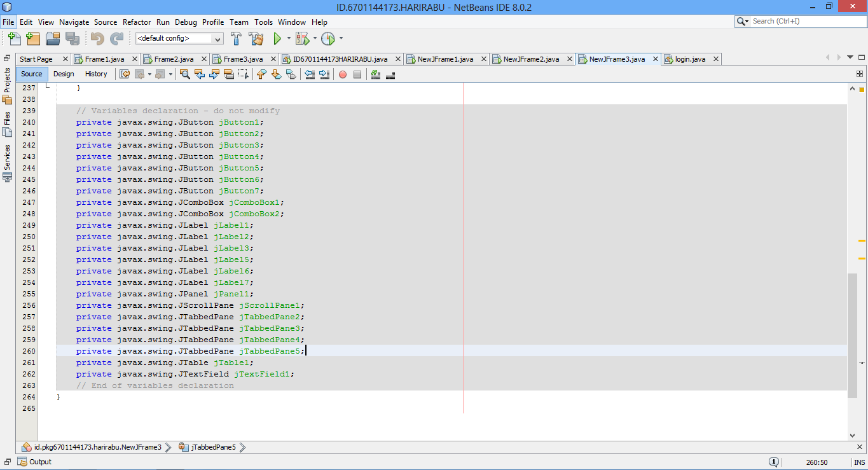Viewport: 868px width, 470px height.
Task: Undo the last edit via toolbar
Action: click(97, 39)
